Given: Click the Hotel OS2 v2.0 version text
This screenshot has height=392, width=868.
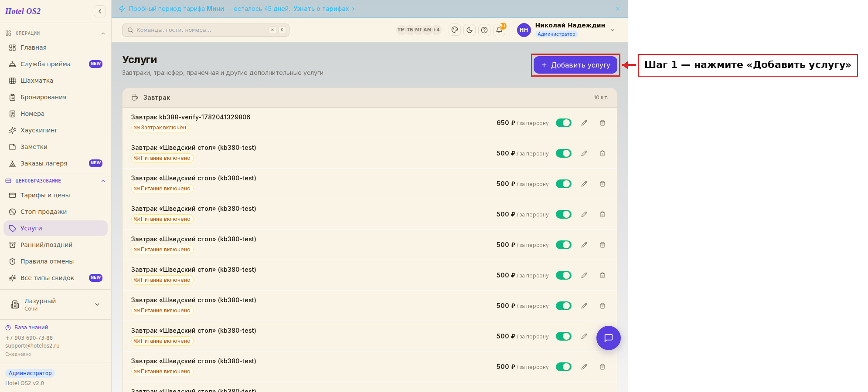Looking at the screenshot, I should pos(24,383).
